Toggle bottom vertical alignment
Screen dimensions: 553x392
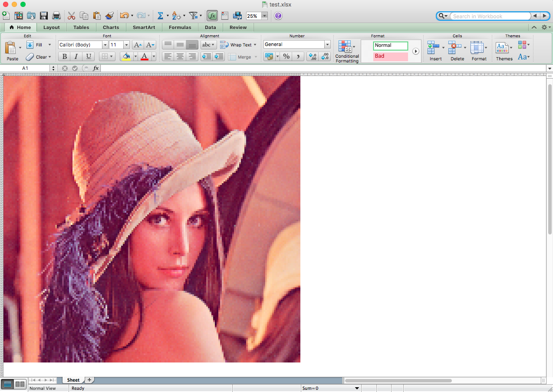[192, 45]
